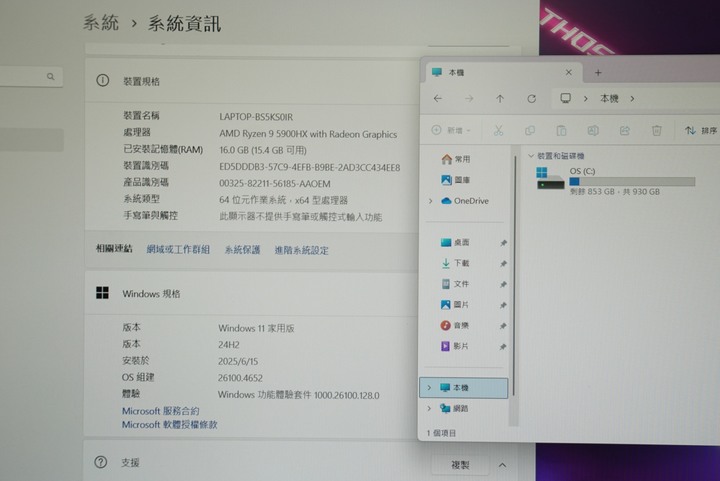Click the OS (C:) storage usage bar
Viewport: 720px width, 481px height.
(632, 182)
